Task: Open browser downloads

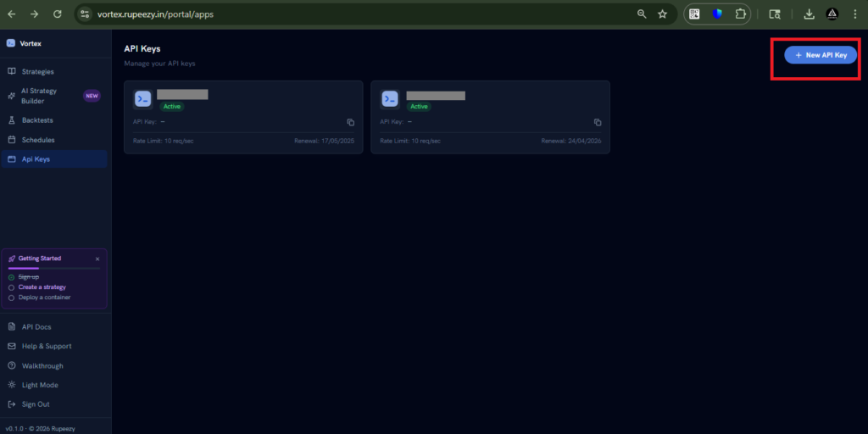Action: [x=809, y=14]
